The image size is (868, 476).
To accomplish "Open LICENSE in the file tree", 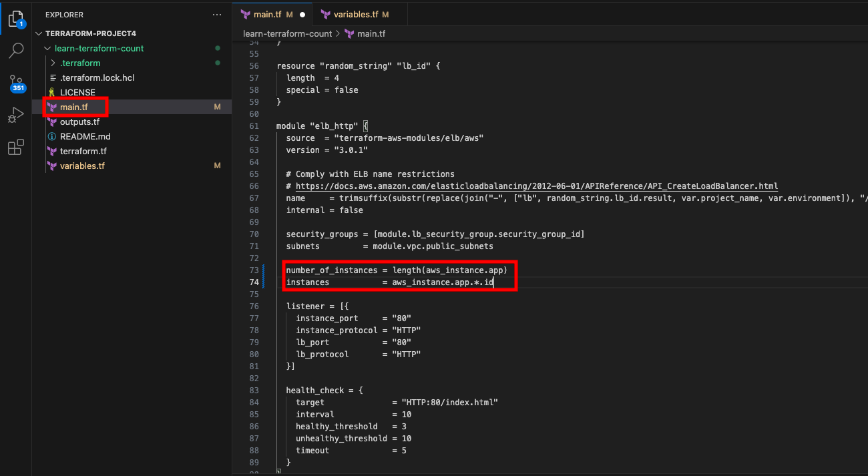I will click(x=77, y=92).
